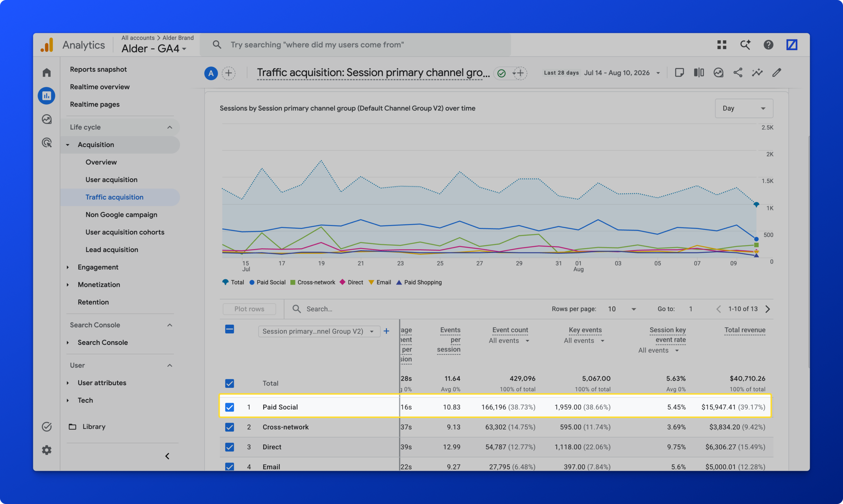Uncheck the Paid Social row checkbox
This screenshot has height=504, width=843.
(230, 407)
